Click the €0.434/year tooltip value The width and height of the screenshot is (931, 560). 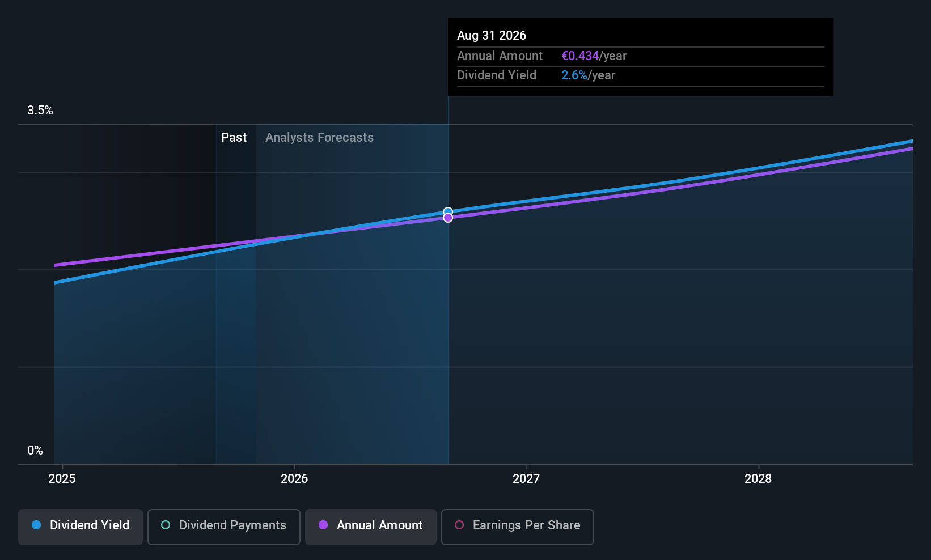coord(594,56)
